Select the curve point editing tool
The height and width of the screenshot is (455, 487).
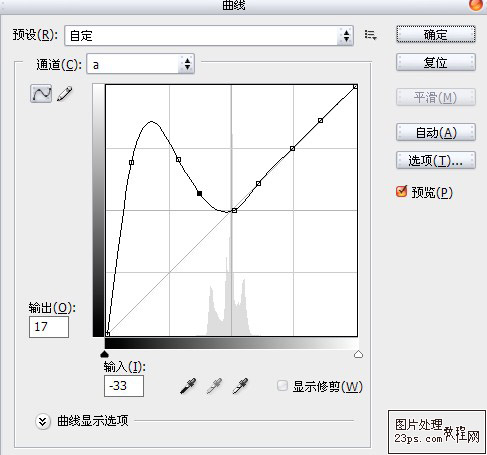pos(41,93)
